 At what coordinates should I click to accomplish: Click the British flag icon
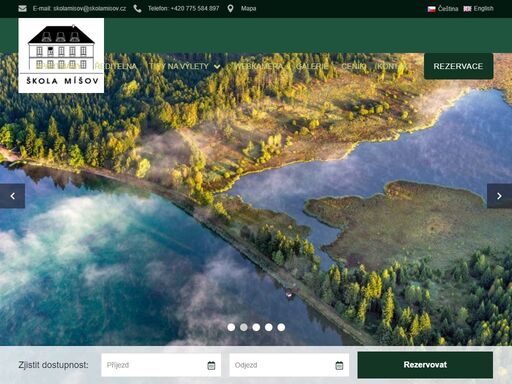pos(467,9)
